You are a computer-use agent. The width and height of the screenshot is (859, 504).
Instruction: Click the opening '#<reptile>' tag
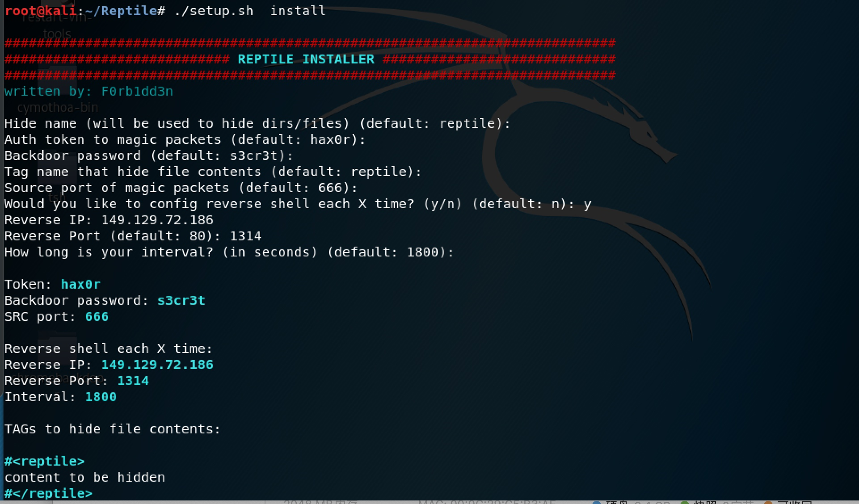point(44,461)
